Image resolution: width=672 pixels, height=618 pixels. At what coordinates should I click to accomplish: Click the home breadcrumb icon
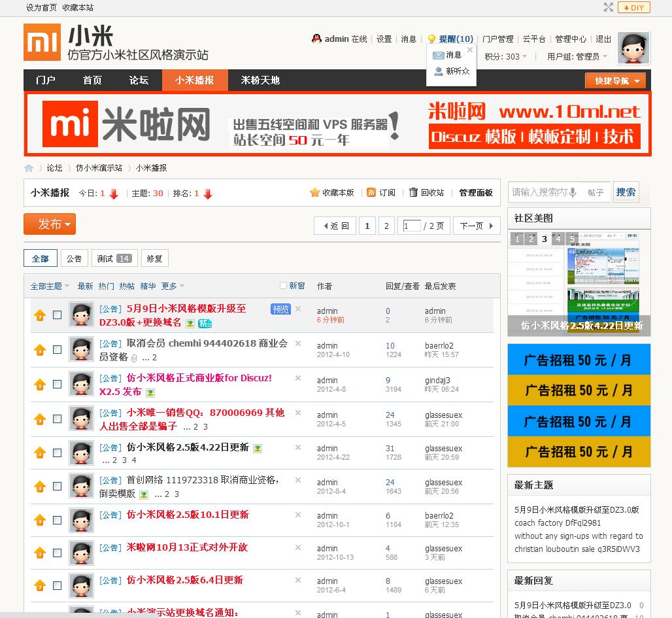[x=29, y=168]
